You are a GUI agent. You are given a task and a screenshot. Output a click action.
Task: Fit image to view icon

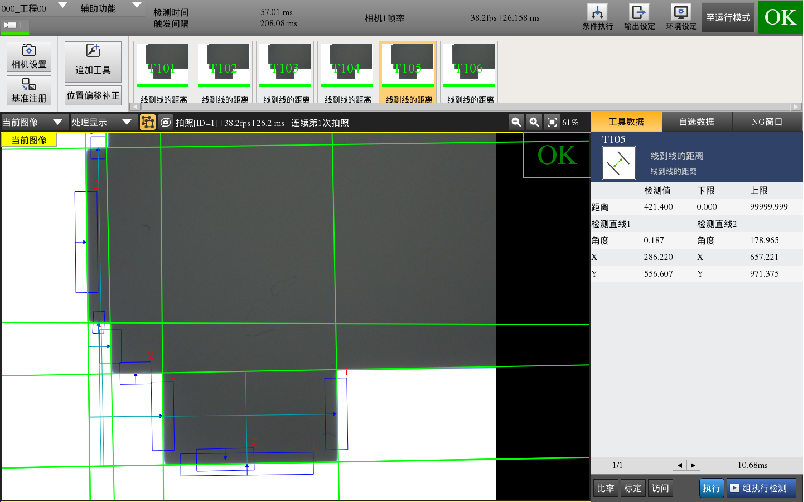point(553,122)
